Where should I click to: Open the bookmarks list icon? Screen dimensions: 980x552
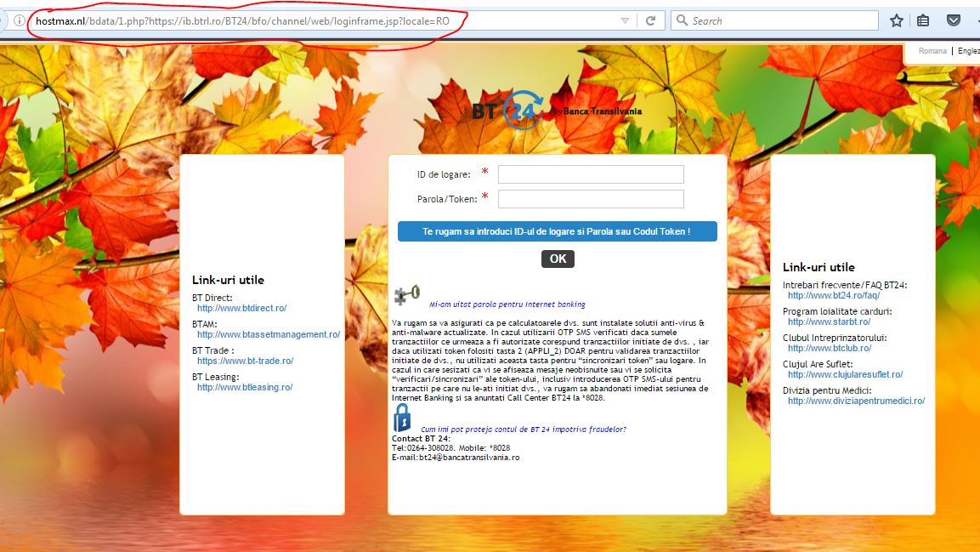point(923,20)
